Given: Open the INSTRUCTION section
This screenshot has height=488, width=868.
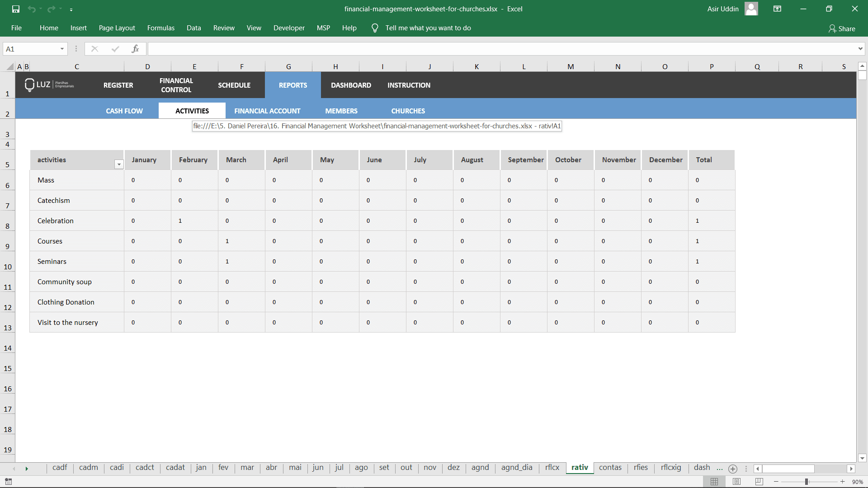Looking at the screenshot, I should pyautogui.click(x=409, y=85).
